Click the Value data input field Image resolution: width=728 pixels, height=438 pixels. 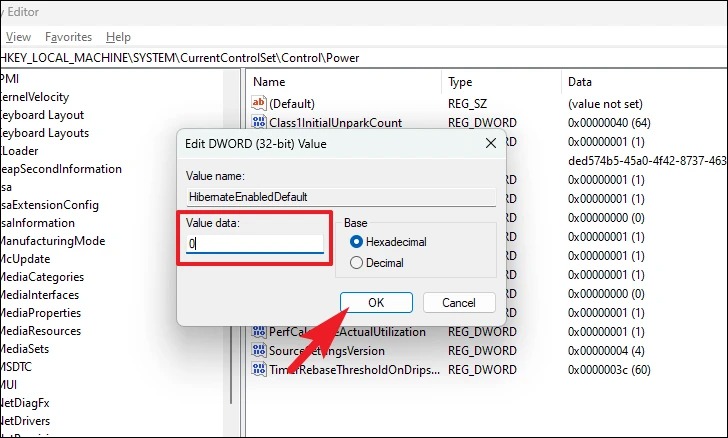pos(254,243)
